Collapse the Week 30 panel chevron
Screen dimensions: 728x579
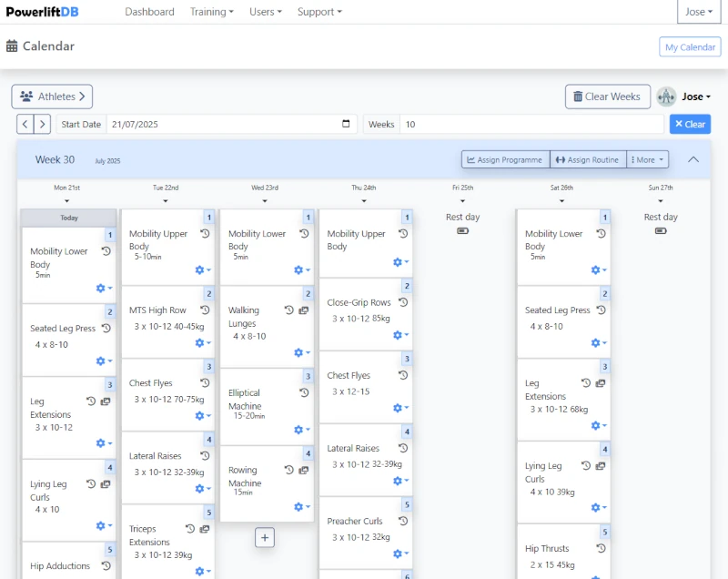click(x=693, y=158)
